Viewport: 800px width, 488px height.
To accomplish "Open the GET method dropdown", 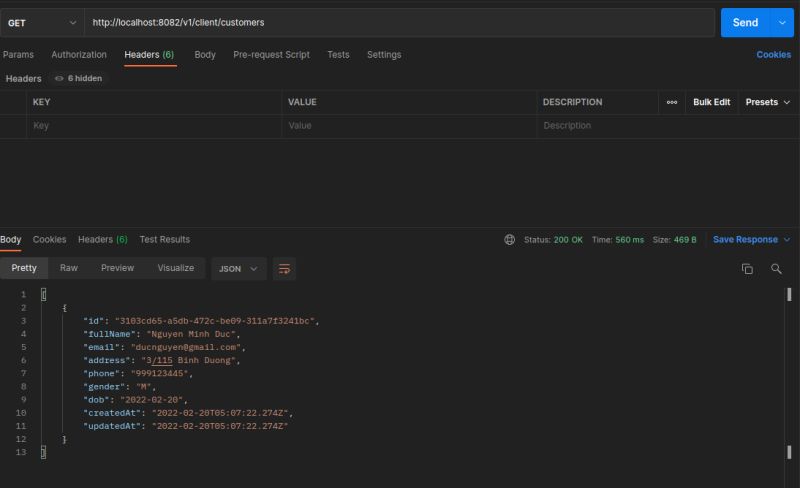I will (42, 23).
